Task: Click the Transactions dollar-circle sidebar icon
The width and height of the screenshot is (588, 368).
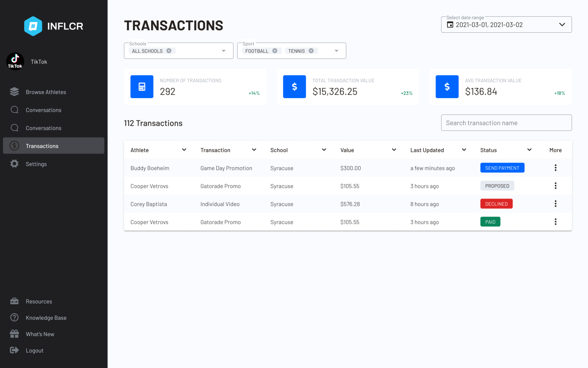Action: (x=14, y=146)
